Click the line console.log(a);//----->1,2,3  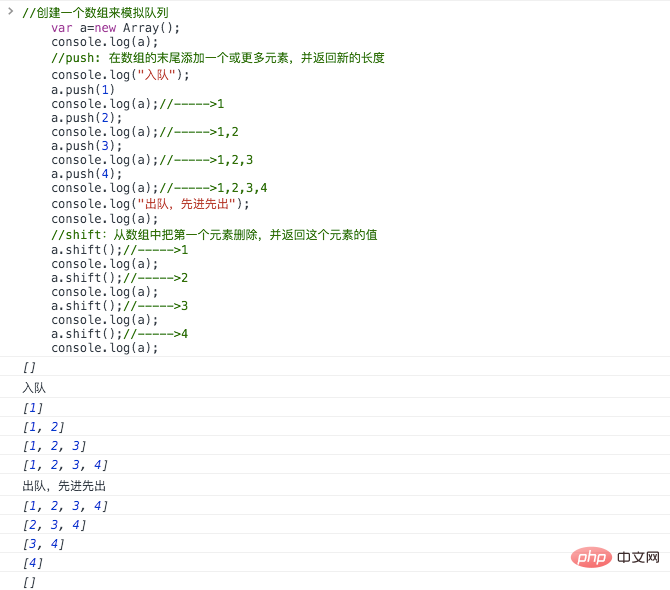tap(152, 160)
